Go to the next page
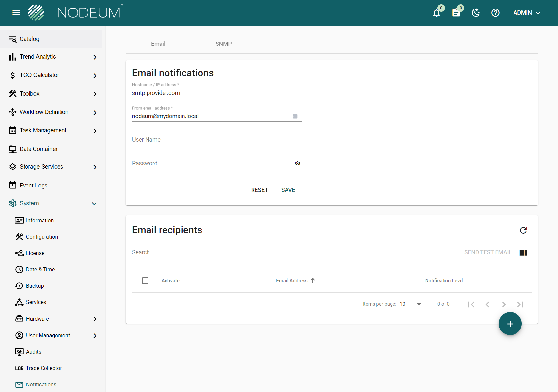This screenshot has height=392, width=558. (504, 304)
